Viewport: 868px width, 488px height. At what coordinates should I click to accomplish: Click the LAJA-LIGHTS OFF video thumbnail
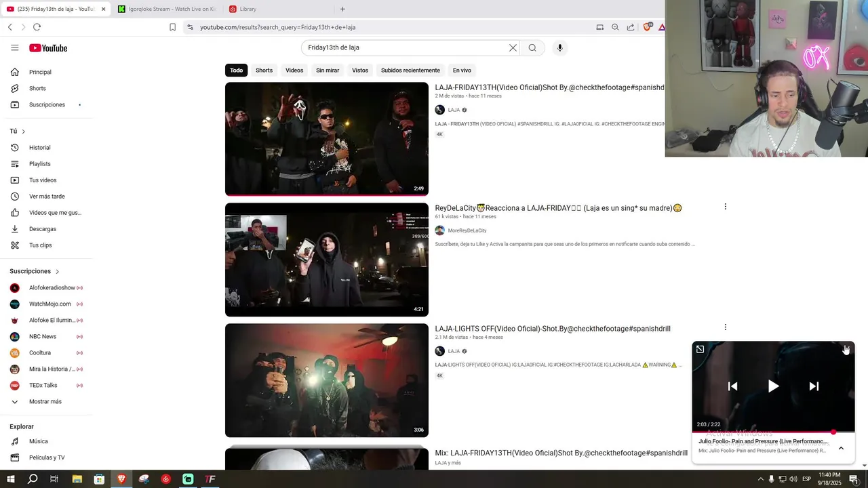pos(327,380)
